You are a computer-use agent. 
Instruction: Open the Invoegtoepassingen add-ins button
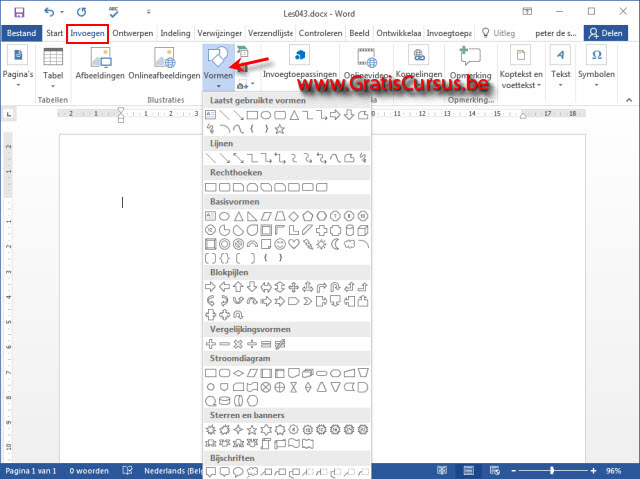[x=300, y=62]
